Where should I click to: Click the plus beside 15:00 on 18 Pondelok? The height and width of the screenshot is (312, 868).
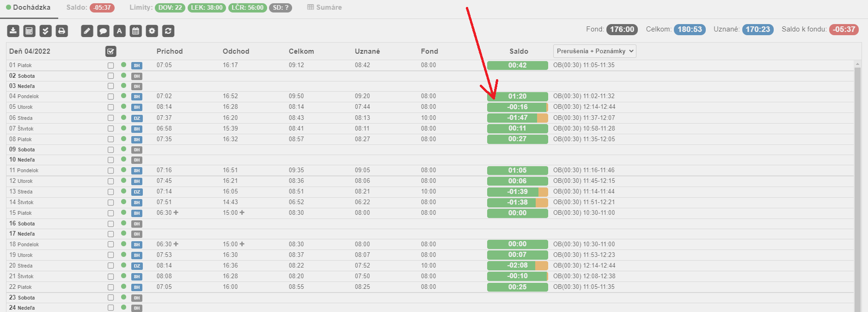[242, 244]
